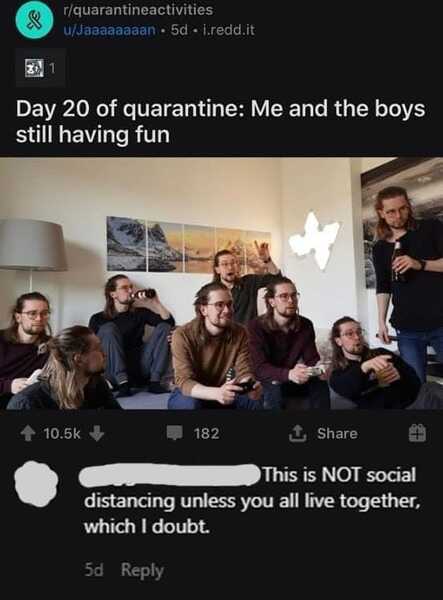Open comments via speech bubble icon
443x600 pixels.
click(175, 434)
